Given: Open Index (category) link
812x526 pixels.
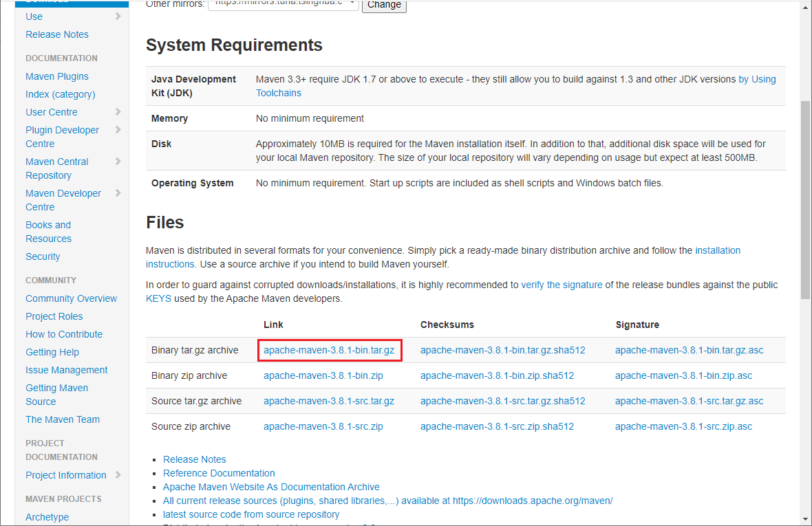Looking at the screenshot, I should tap(61, 95).
